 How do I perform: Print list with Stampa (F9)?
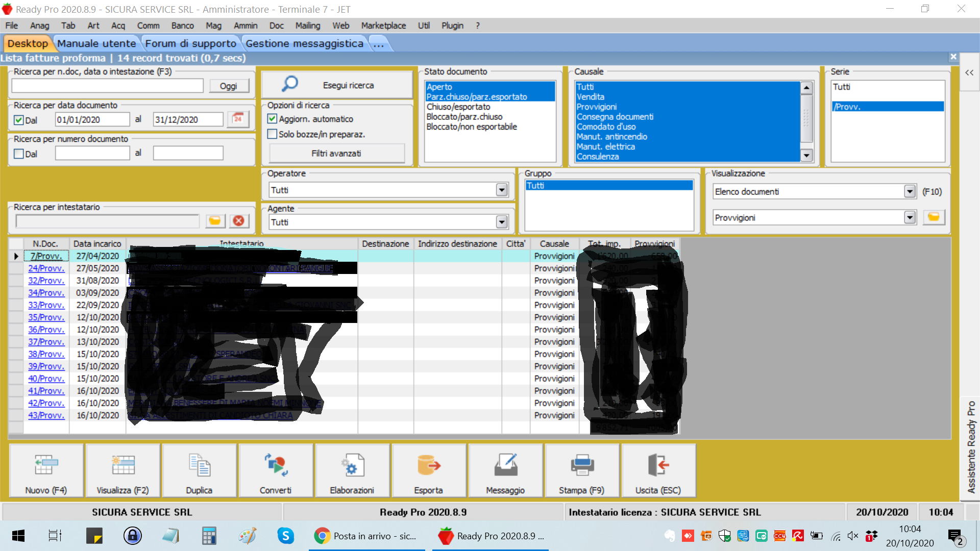point(582,470)
